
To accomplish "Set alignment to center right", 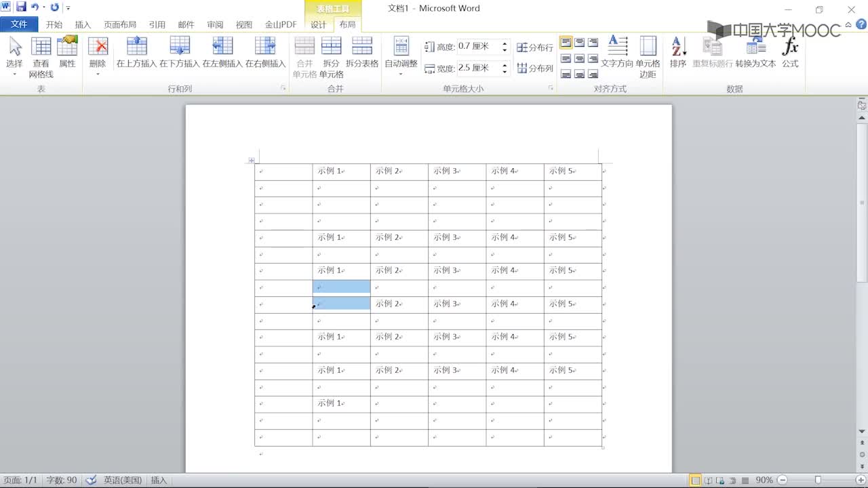I will click(593, 58).
